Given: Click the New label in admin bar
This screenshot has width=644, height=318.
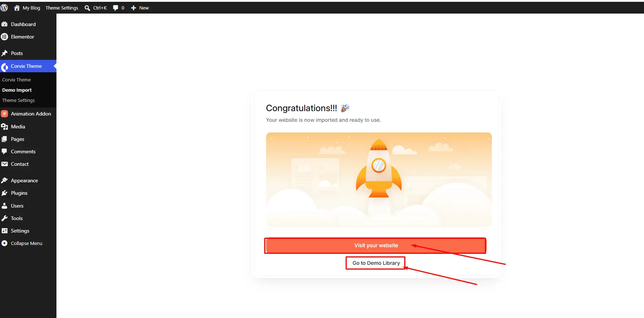Looking at the screenshot, I should [x=144, y=8].
